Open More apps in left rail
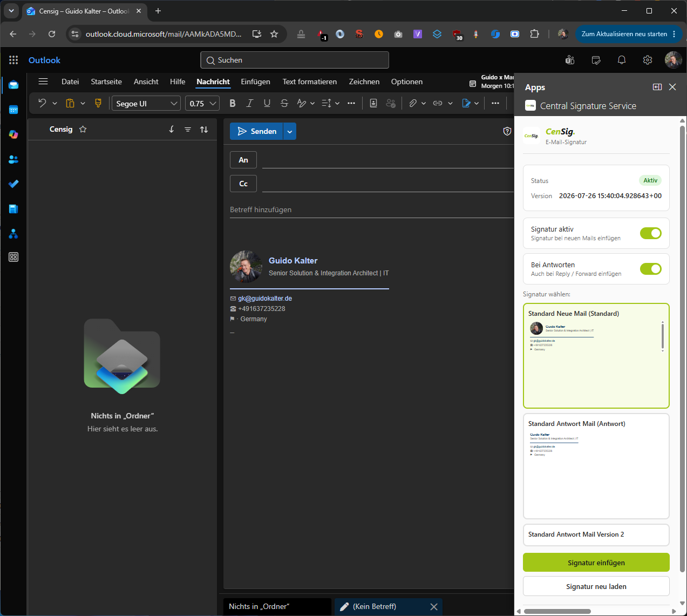 coord(13,257)
